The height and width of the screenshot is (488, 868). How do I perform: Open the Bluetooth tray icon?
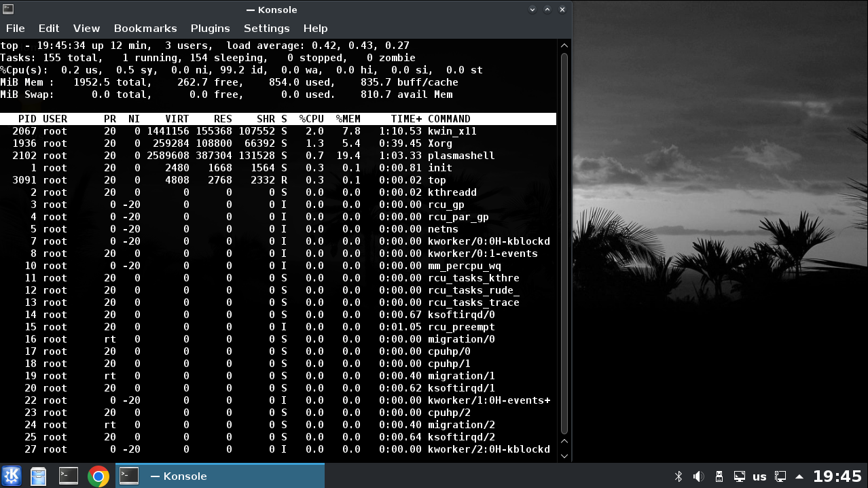coord(678,476)
